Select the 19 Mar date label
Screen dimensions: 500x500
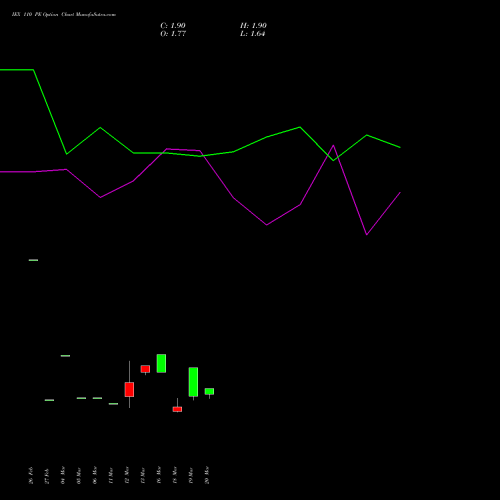pos(191,475)
